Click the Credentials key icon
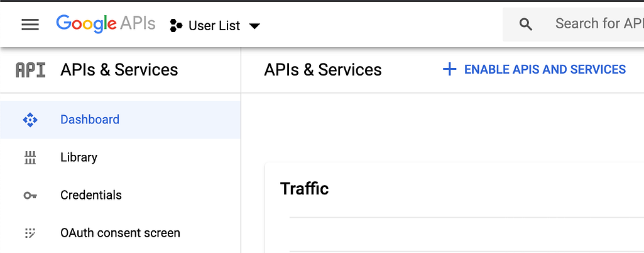The width and height of the screenshot is (644, 253). click(30, 195)
